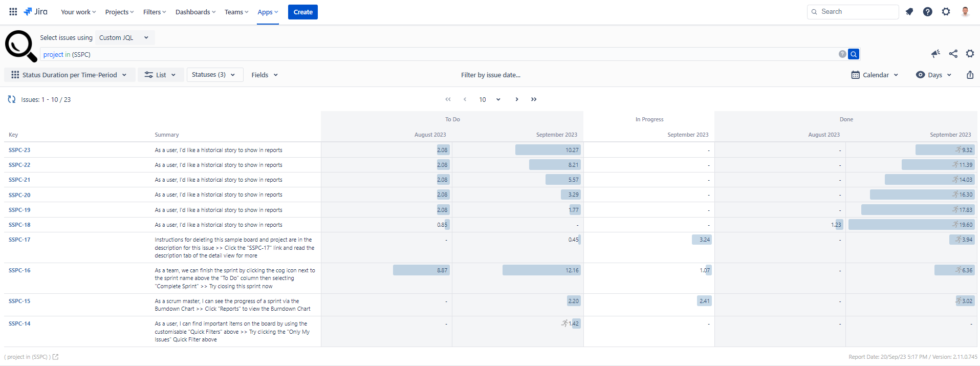Click the export icon beside Days

pyautogui.click(x=970, y=75)
